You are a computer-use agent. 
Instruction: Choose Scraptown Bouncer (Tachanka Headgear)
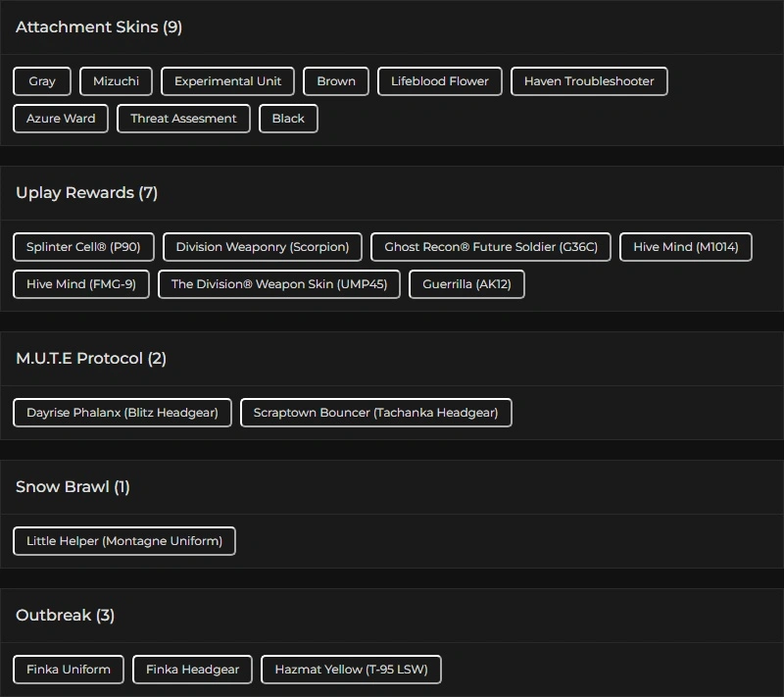[375, 413]
